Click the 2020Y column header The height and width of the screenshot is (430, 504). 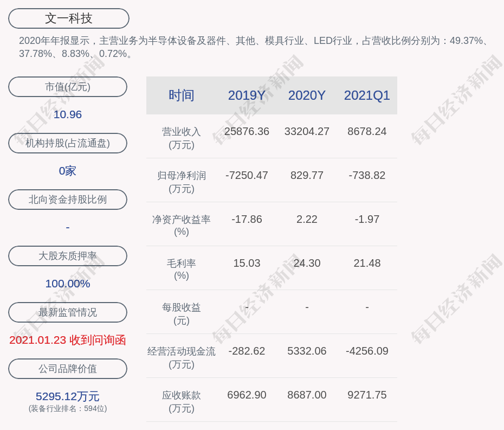[307, 95]
